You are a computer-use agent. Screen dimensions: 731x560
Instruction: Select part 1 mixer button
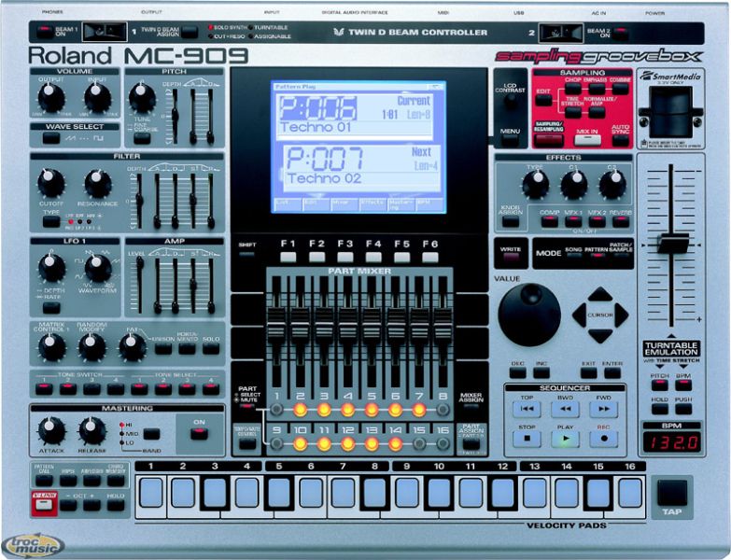276,410
